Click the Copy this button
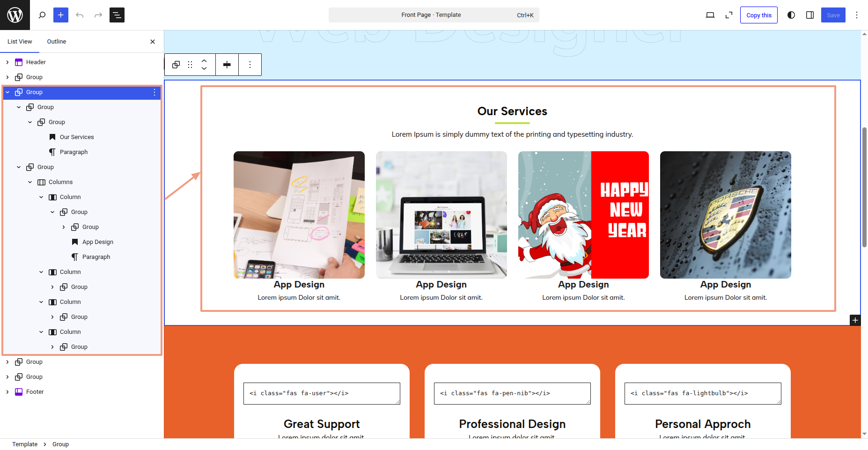Screen dimensions: 868x450 coord(758,15)
